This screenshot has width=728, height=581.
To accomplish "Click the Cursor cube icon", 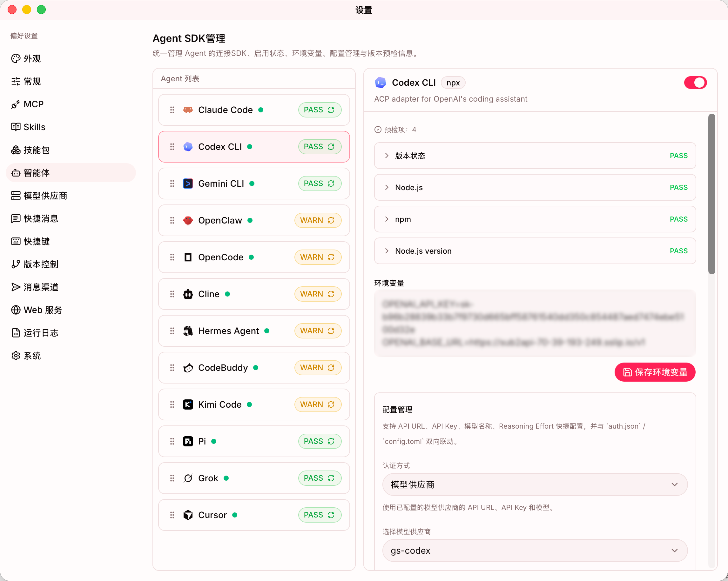I will (x=188, y=515).
